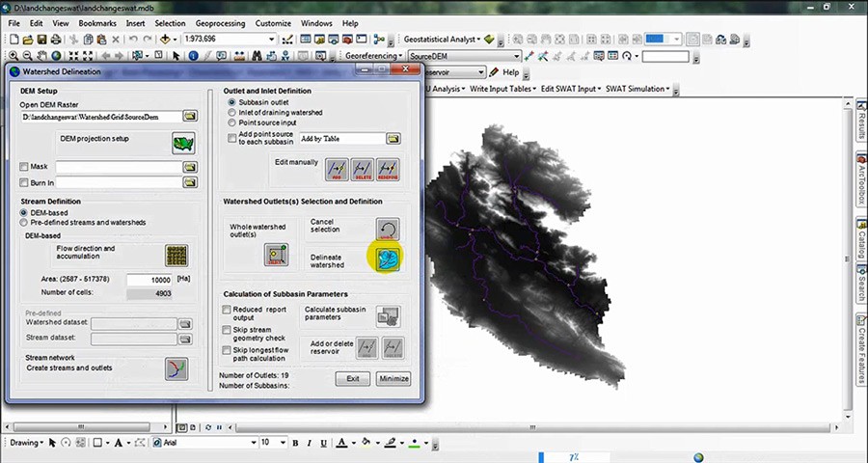This screenshot has width=868, height=463.
Task: Click the Minimize button in dialog
Action: pos(393,378)
